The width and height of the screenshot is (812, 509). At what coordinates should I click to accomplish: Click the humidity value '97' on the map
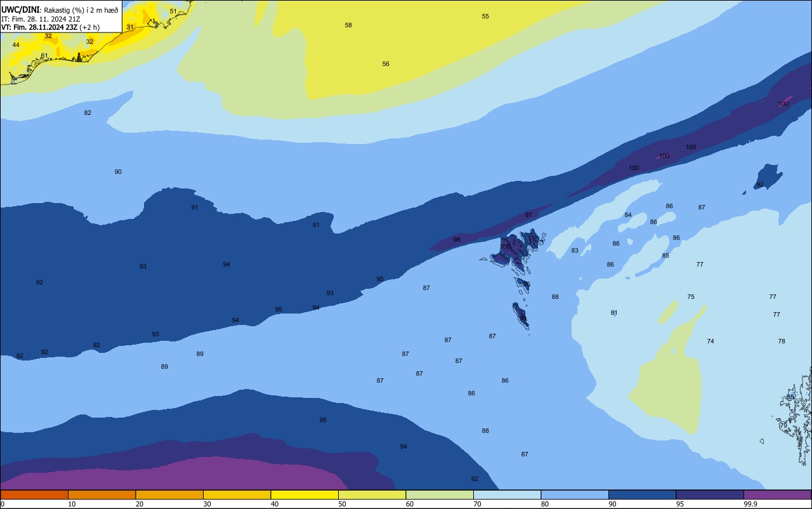[x=528, y=215]
